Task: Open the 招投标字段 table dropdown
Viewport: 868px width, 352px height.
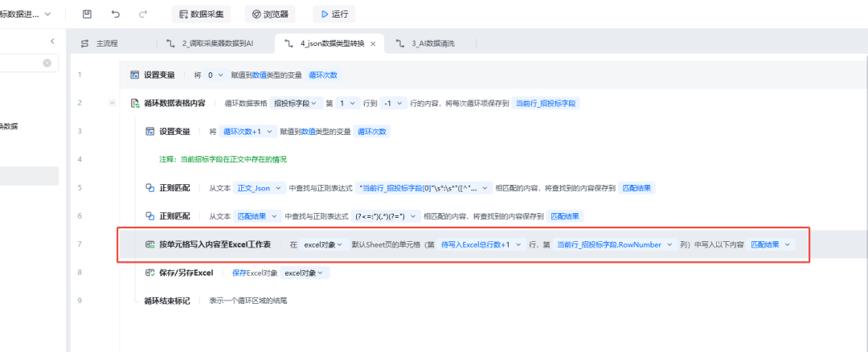Action: (296, 103)
